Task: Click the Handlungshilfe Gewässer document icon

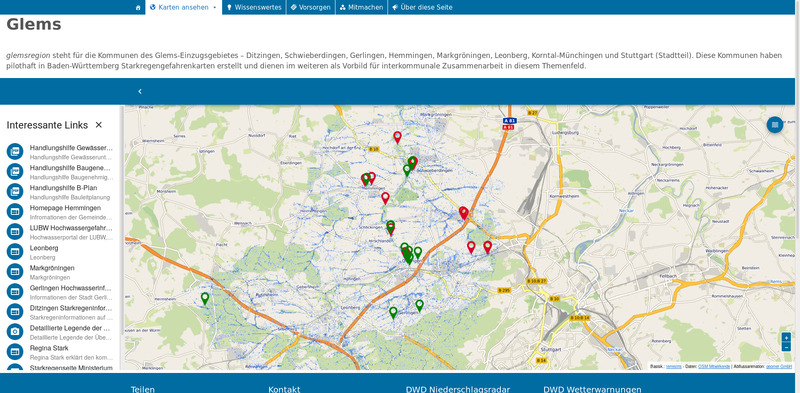Action: pos(15,152)
